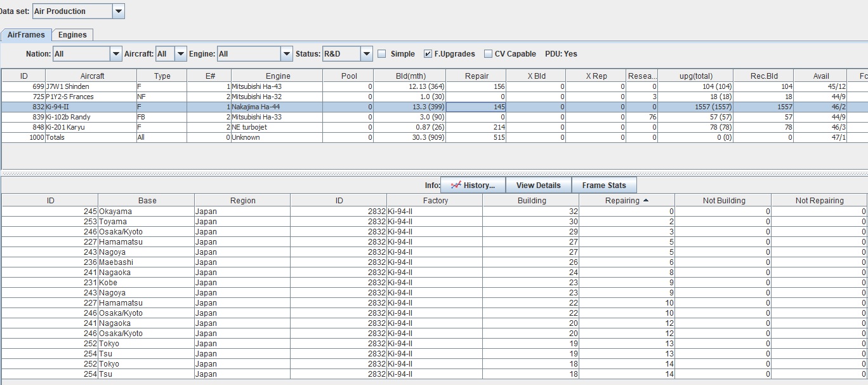Select the Okayama base row
This screenshot has width=868, height=385.
[434, 212]
